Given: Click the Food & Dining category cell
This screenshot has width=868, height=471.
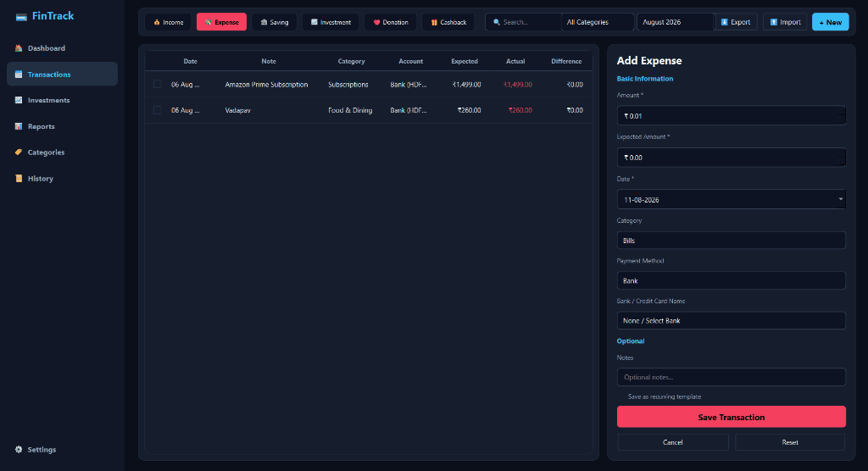Looking at the screenshot, I should coord(350,110).
